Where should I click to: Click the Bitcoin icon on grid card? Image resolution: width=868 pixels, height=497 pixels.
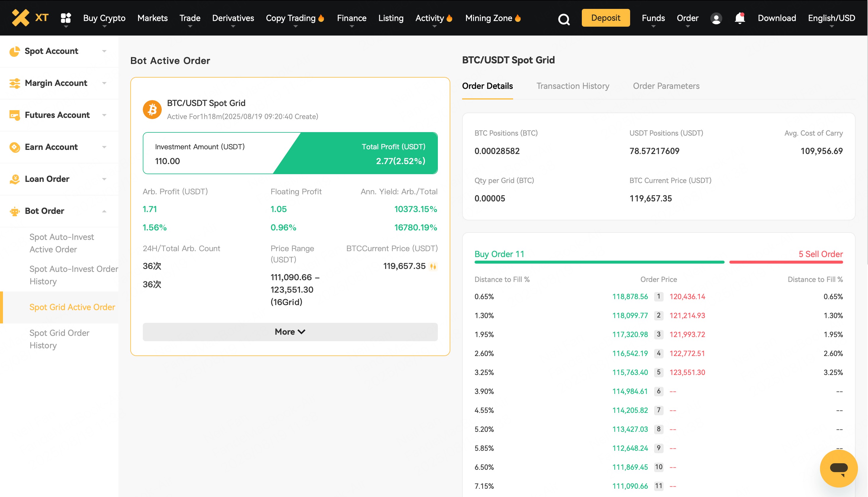pyautogui.click(x=152, y=110)
